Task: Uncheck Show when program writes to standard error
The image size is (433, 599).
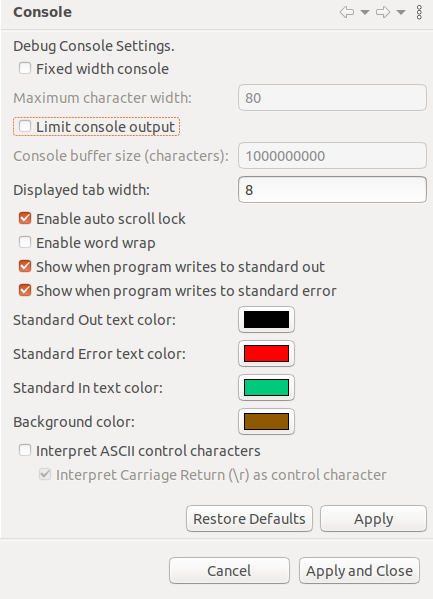Action: click(x=25, y=291)
